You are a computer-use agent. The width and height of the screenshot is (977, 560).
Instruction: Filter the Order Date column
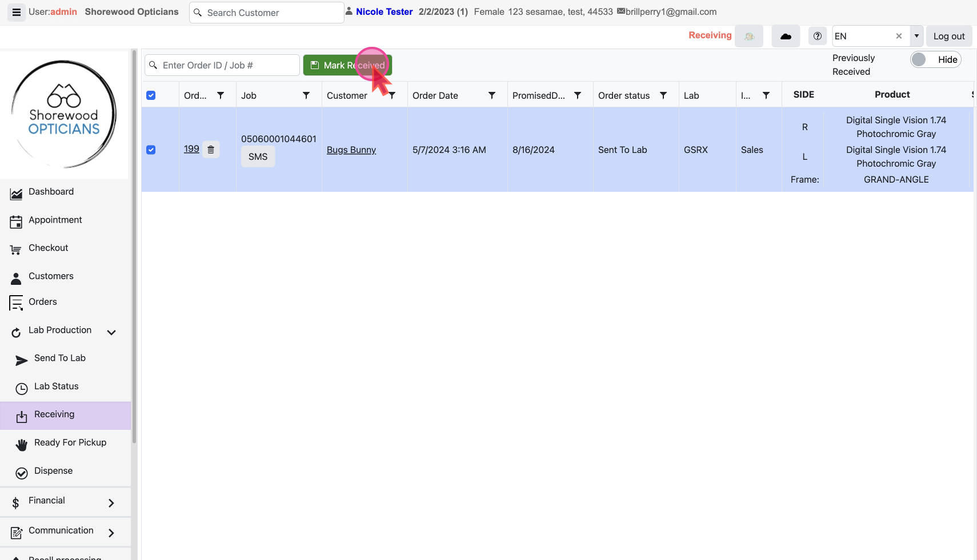(491, 95)
